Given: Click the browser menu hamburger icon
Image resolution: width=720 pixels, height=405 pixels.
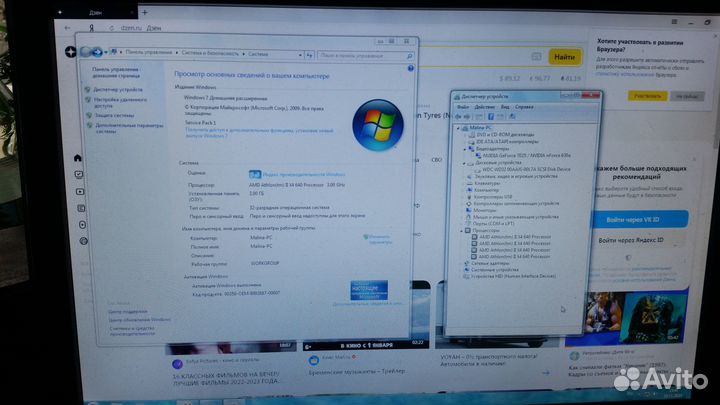Looking at the screenshot, I should pos(674,22).
